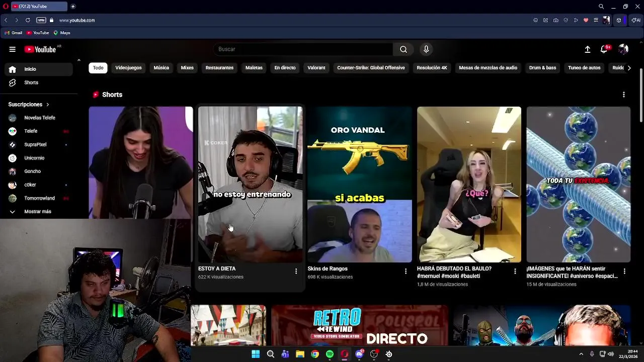Image resolution: width=644 pixels, height=362 pixels.
Task: Start voice search with the microphone
Action: coord(426,49)
